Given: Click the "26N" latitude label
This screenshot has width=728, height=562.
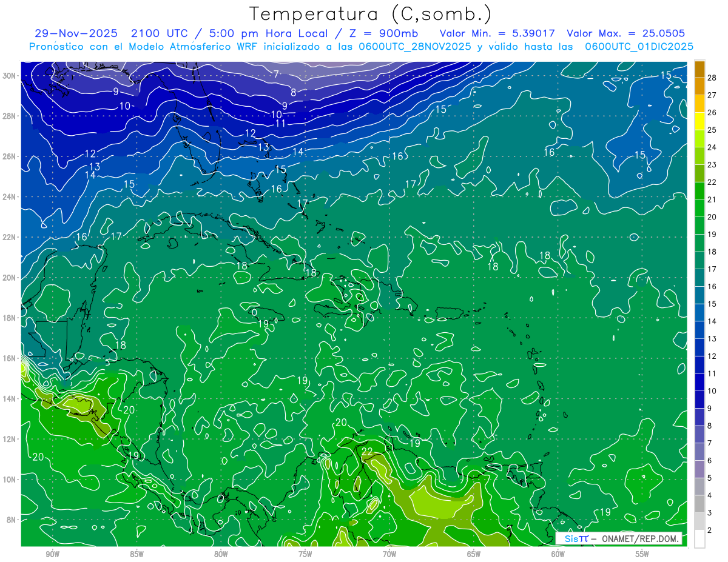Looking at the screenshot, I should pyautogui.click(x=10, y=156).
